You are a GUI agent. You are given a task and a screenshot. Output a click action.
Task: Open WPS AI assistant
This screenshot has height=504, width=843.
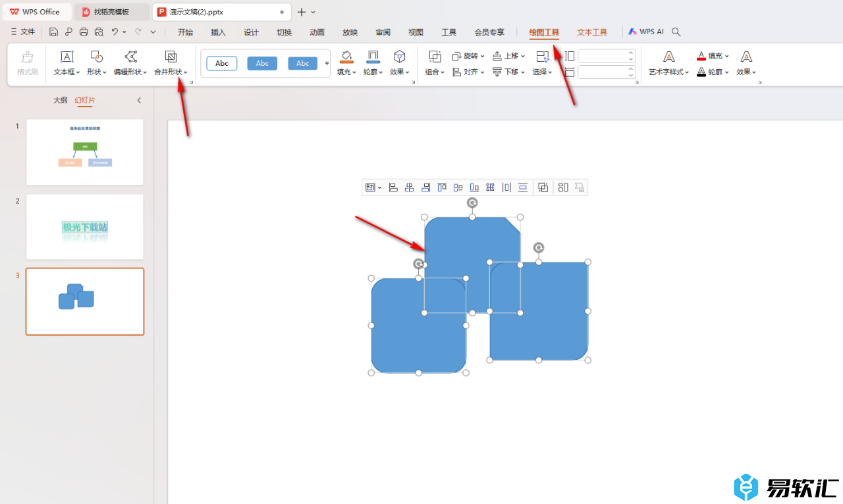pos(645,32)
